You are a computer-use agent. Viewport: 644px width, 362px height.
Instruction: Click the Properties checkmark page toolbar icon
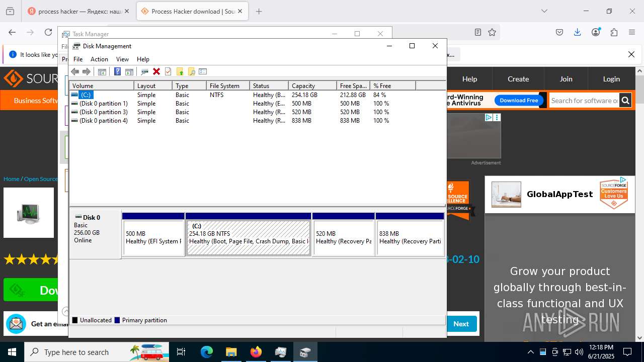[x=168, y=71]
